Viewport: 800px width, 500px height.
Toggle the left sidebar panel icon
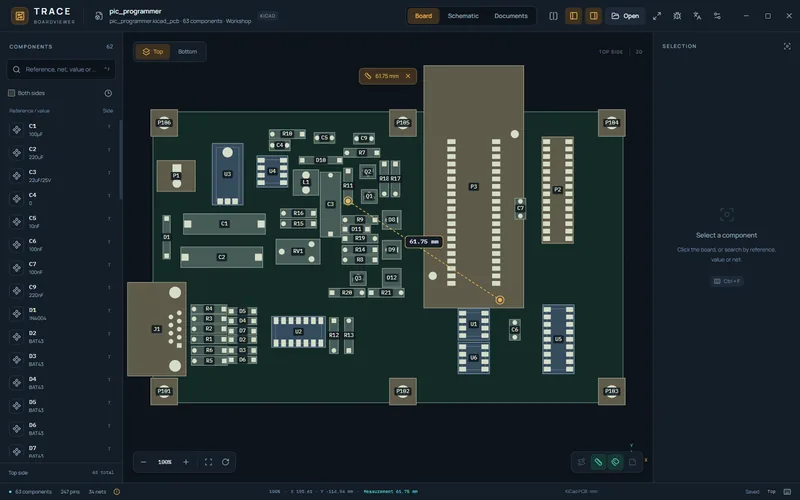[573, 16]
